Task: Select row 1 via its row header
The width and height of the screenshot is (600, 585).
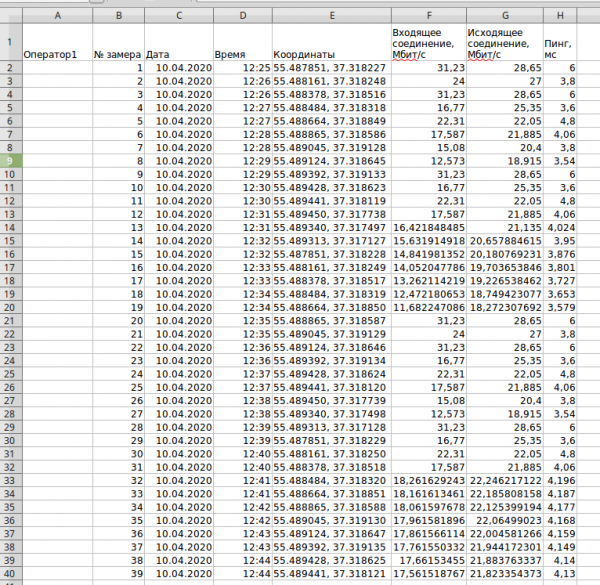Action: point(10,42)
